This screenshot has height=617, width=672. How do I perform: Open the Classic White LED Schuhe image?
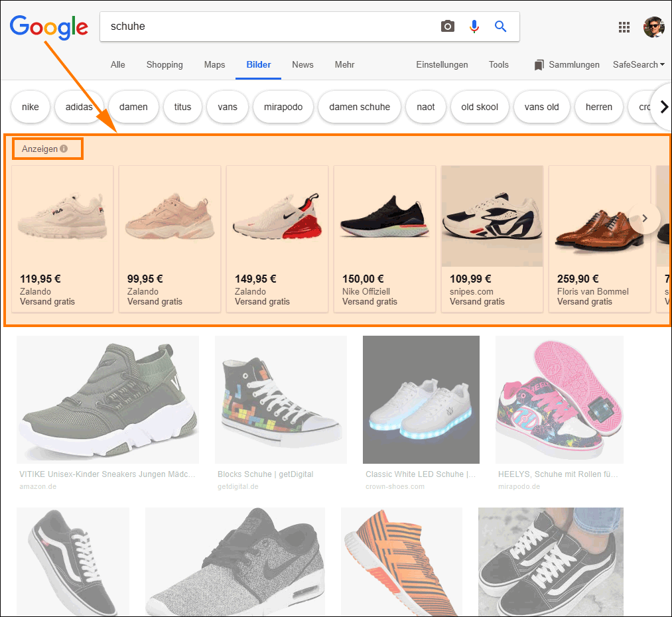[421, 399]
